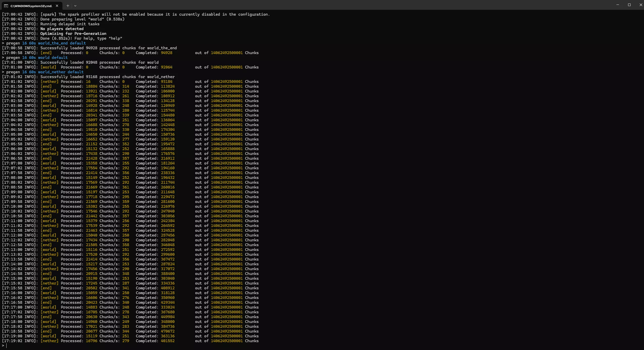This screenshot has width=644, height=350.
Task: Click Completed value 108912 at 17:02:02
Action: pos(168,96)
